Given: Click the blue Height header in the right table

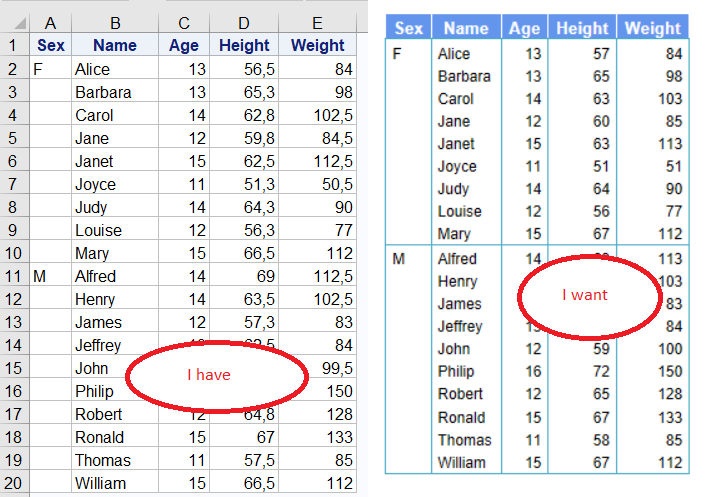Looking at the screenshot, I should (x=581, y=29).
